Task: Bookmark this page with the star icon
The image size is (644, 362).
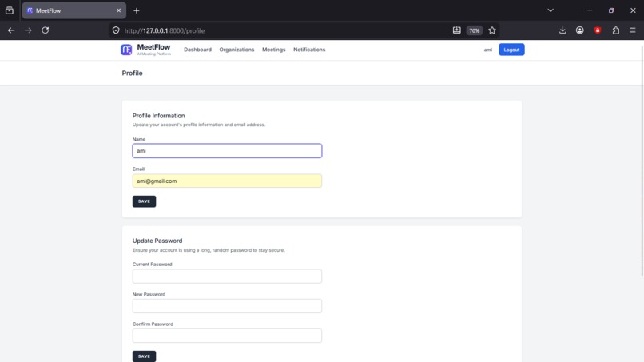Action: coord(492,30)
